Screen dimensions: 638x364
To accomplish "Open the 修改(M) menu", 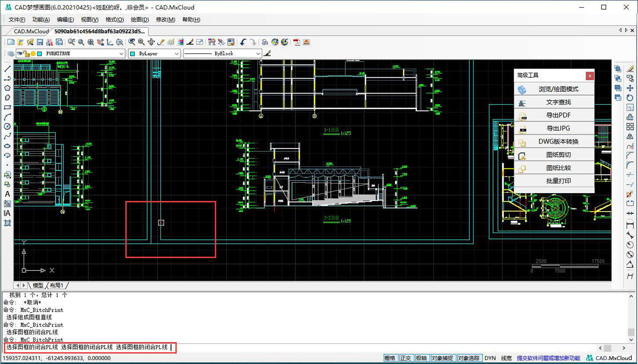I will tap(166, 20).
